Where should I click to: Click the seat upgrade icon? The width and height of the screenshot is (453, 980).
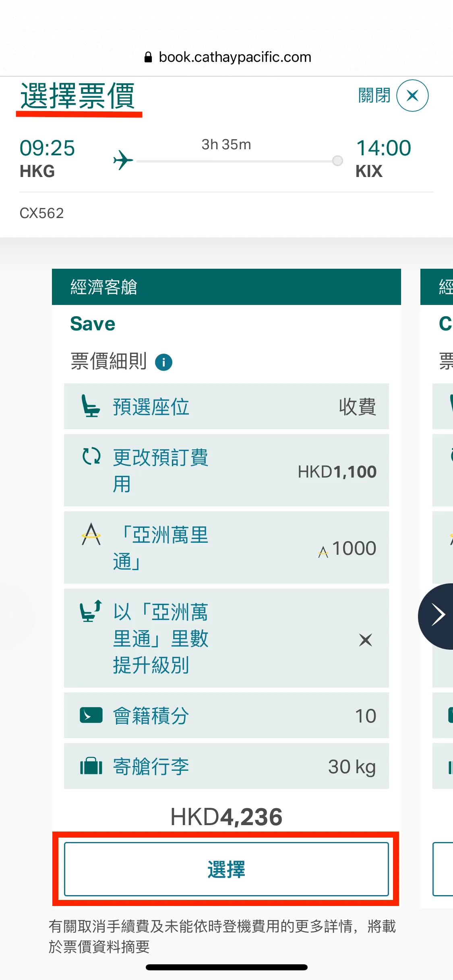click(x=91, y=611)
